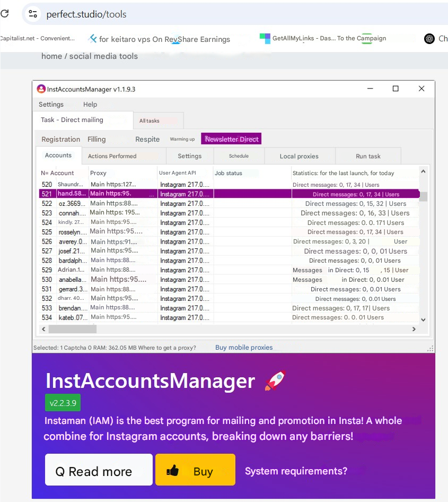Select the Respite section
The height and width of the screenshot is (502, 448).
[147, 139]
